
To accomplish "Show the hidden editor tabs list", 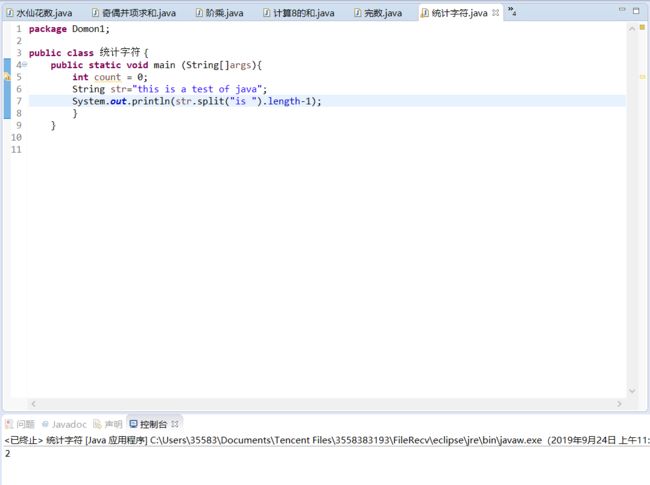I will 512,11.
